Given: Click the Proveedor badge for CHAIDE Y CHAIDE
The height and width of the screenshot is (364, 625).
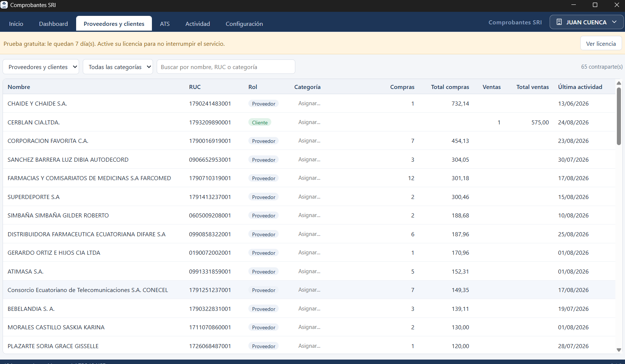Looking at the screenshot, I should 264,104.
